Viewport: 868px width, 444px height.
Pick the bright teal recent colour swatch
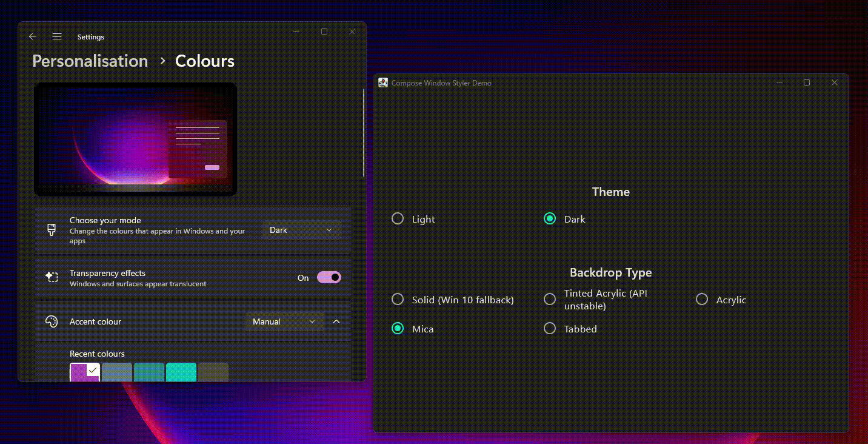coord(181,372)
